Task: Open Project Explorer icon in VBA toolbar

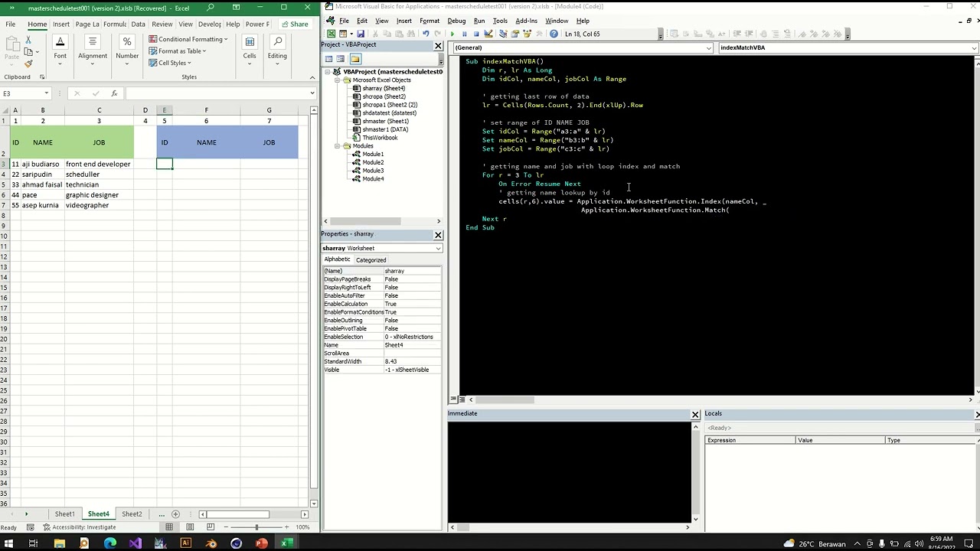Action: click(x=503, y=34)
